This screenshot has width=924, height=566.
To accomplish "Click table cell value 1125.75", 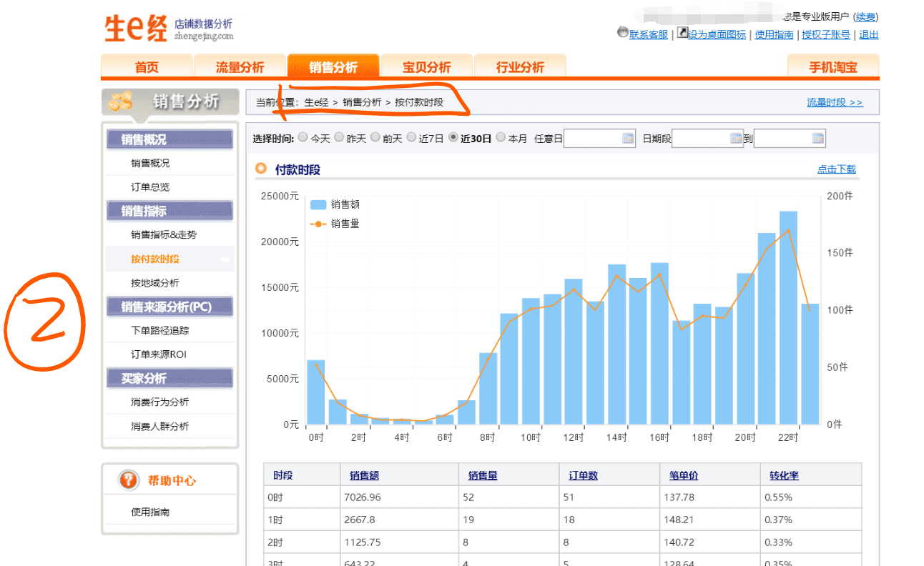I will click(x=363, y=542).
